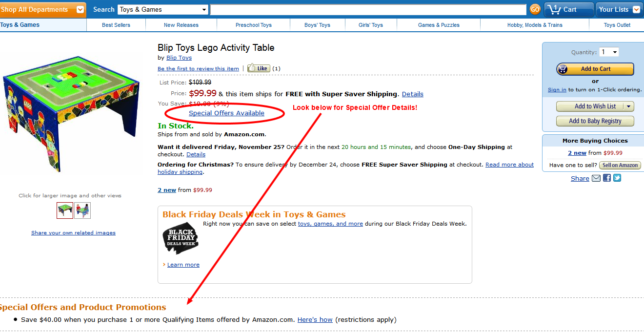Click Sign in for 1-Click ordering

tap(557, 89)
